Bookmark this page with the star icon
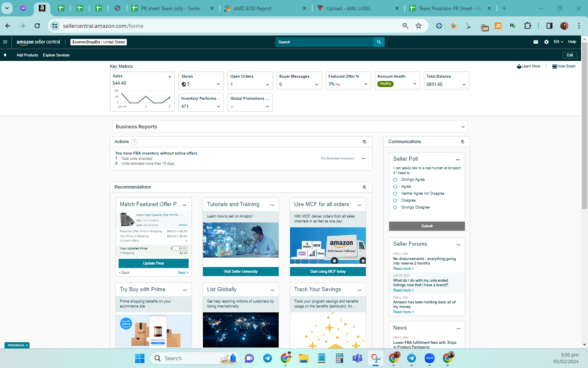This screenshot has width=588, height=368. pyautogui.click(x=419, y=26)
